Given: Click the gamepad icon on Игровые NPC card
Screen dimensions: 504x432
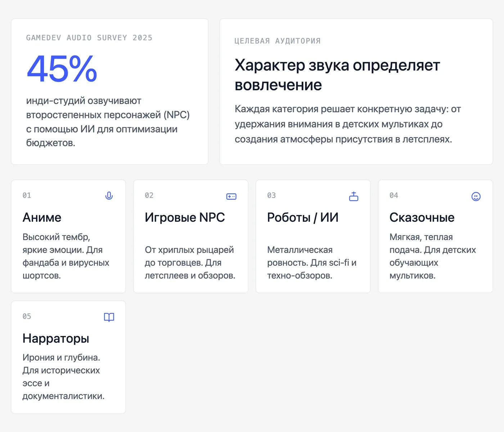Looking at the screenshot, I should click(231, 197).
